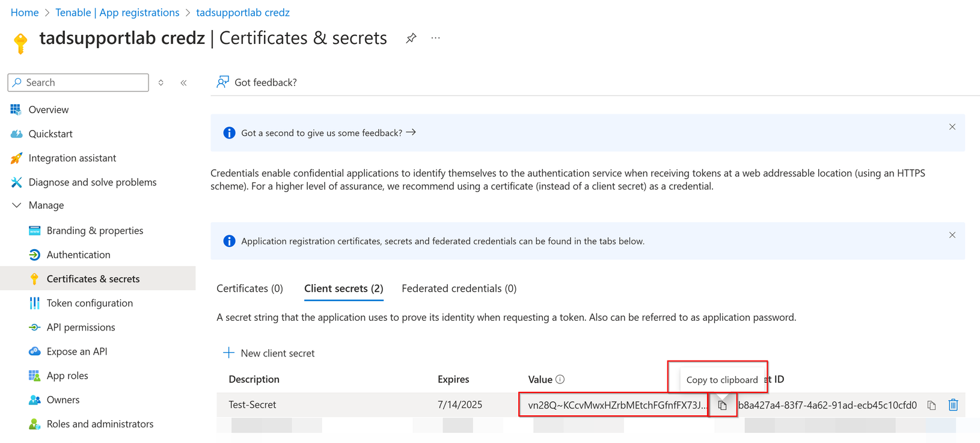Go to Branding & properties
980x443 pixels.
click(95, 231)
